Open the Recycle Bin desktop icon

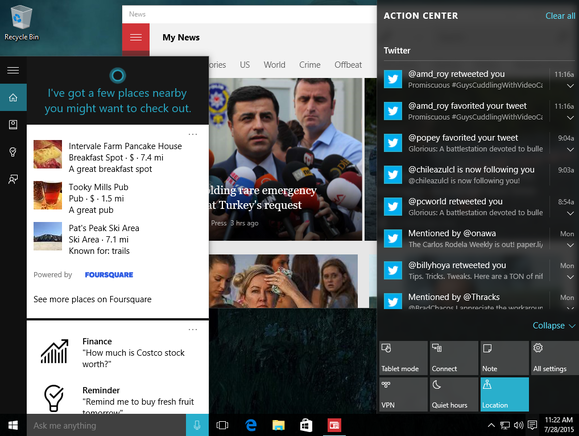point(21,22)
